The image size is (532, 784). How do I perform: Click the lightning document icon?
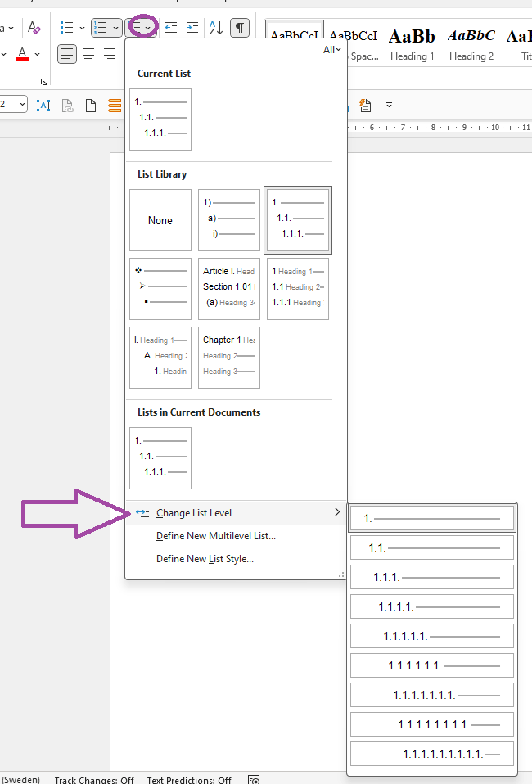(x=365, y=105)
